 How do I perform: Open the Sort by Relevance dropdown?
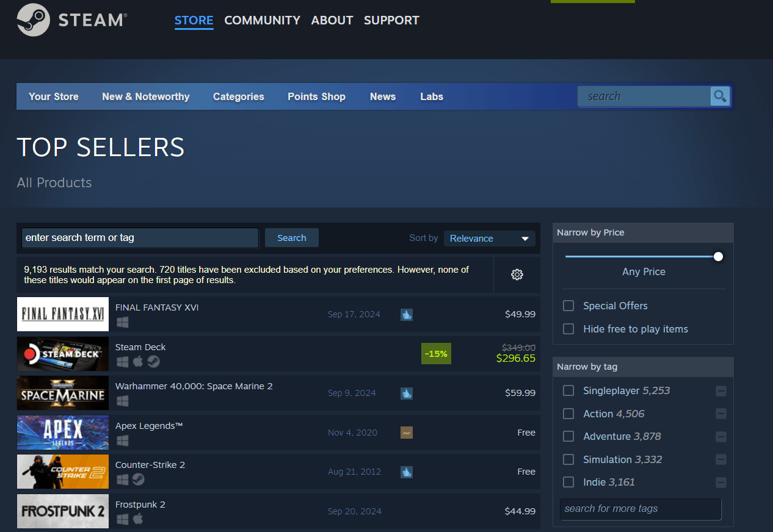tap(489, 239)
